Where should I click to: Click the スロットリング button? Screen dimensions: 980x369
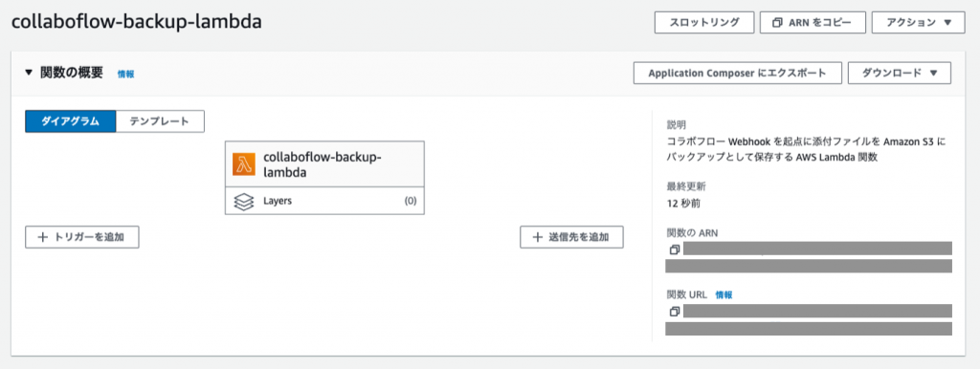(x=704, y=23)
